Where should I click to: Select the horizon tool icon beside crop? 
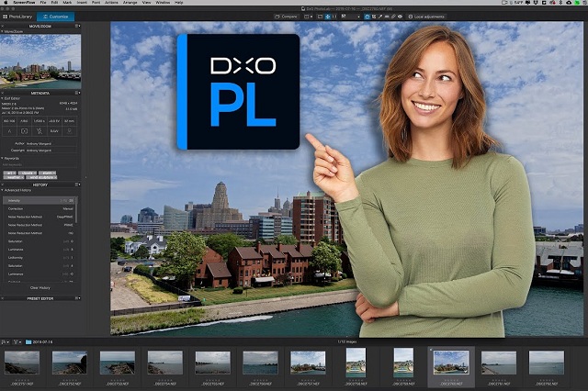[x=374, y=17]
